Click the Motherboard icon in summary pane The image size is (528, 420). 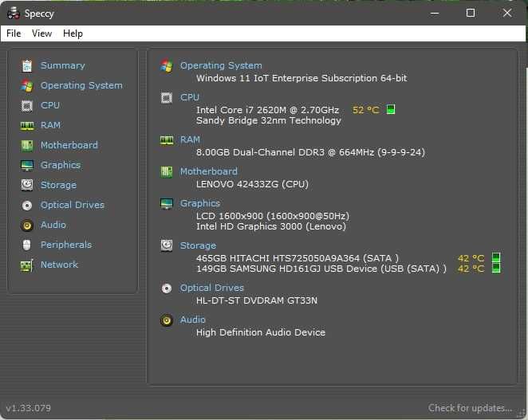click(x=167, y=172)
